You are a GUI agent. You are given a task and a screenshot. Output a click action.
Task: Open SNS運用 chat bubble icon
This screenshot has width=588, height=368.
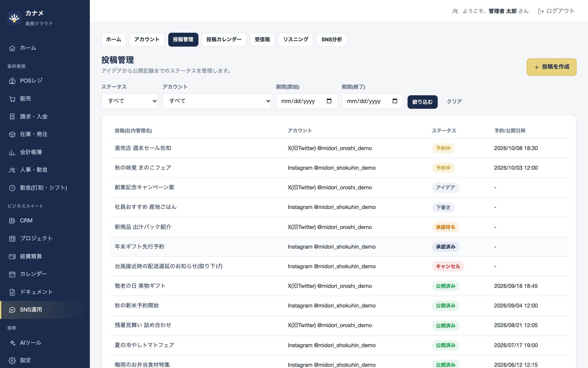[12, 310]
